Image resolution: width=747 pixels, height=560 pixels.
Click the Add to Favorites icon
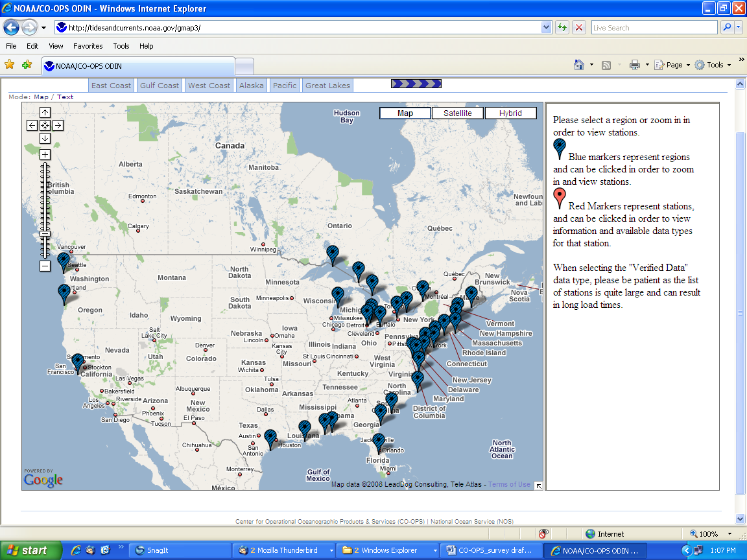pyautogui.click(x=27, y=64)
